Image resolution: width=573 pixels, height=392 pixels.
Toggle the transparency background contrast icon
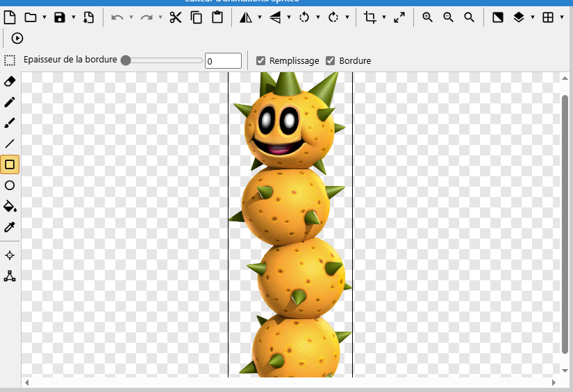(x=498, y=17)
